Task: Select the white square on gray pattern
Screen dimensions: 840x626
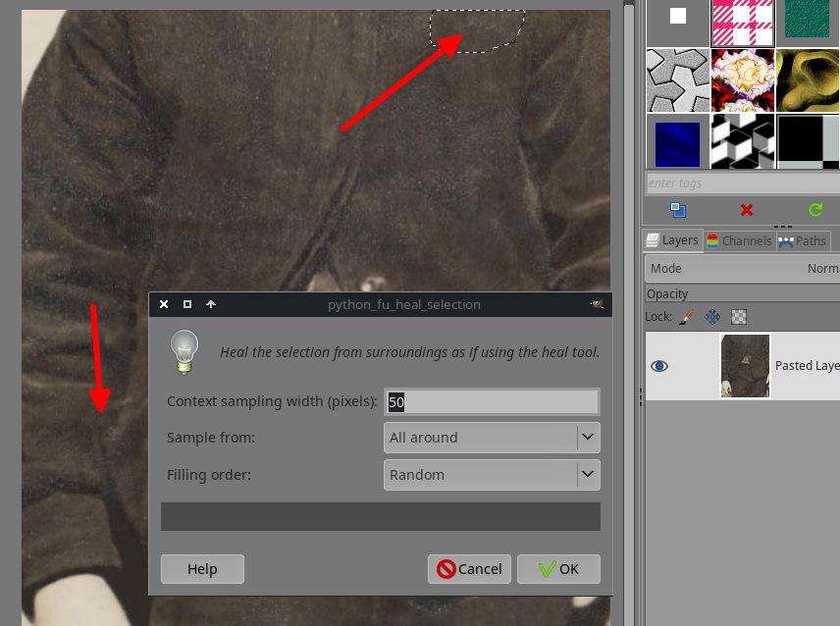Action: coord(678,23)
